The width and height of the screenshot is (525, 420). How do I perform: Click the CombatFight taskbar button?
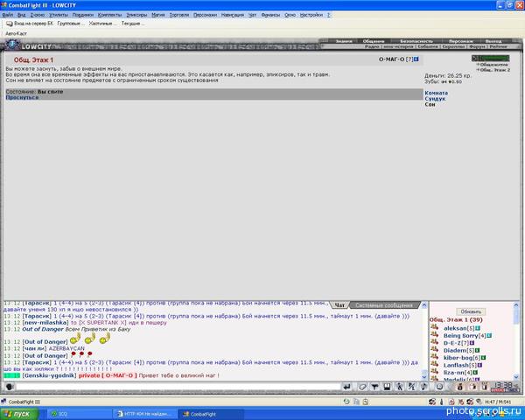(210, 414)
